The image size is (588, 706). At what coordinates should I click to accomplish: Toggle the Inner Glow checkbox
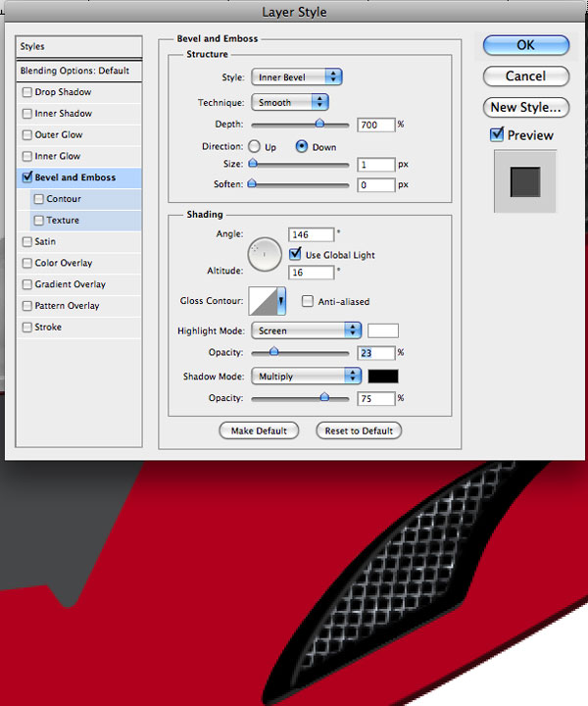click(27, 156)
